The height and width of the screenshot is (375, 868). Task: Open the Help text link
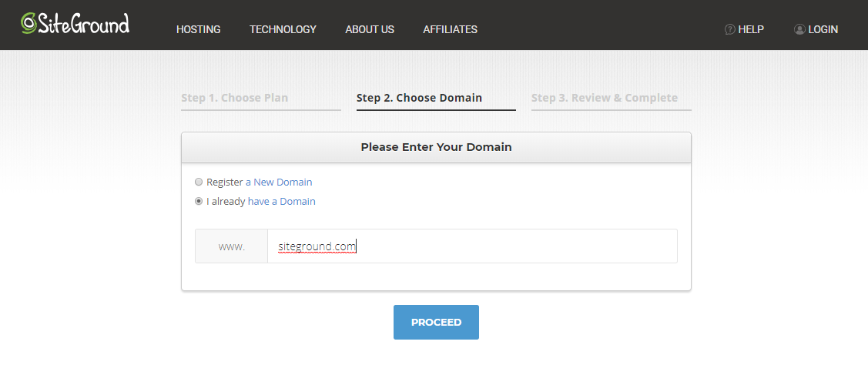tap(751, 29)
